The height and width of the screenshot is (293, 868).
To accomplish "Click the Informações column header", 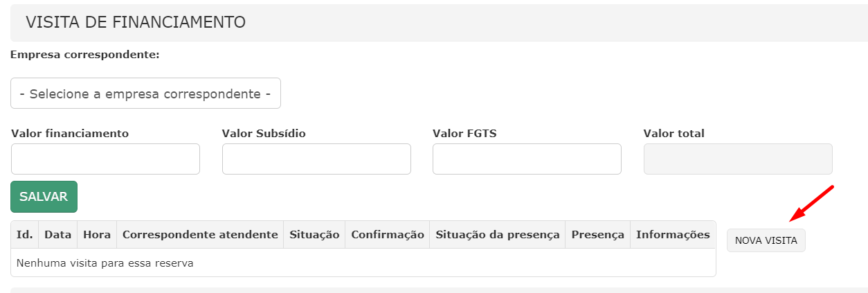I will (x=673, y=235).
